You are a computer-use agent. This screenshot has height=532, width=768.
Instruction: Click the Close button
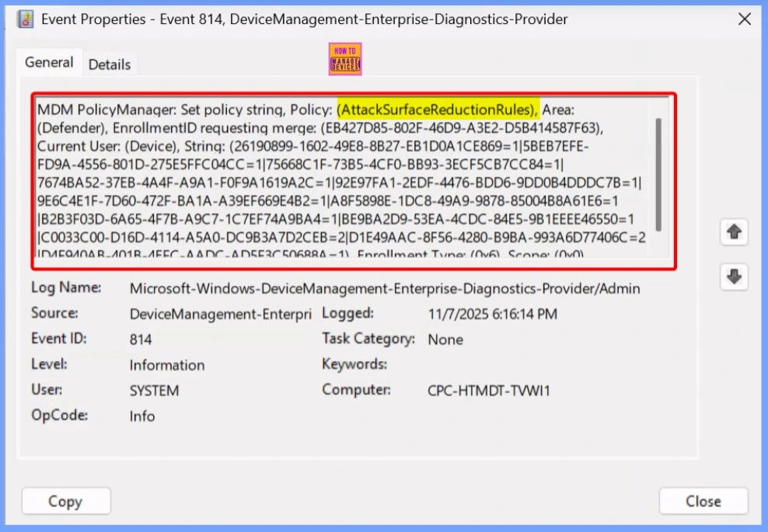[703, 501]
